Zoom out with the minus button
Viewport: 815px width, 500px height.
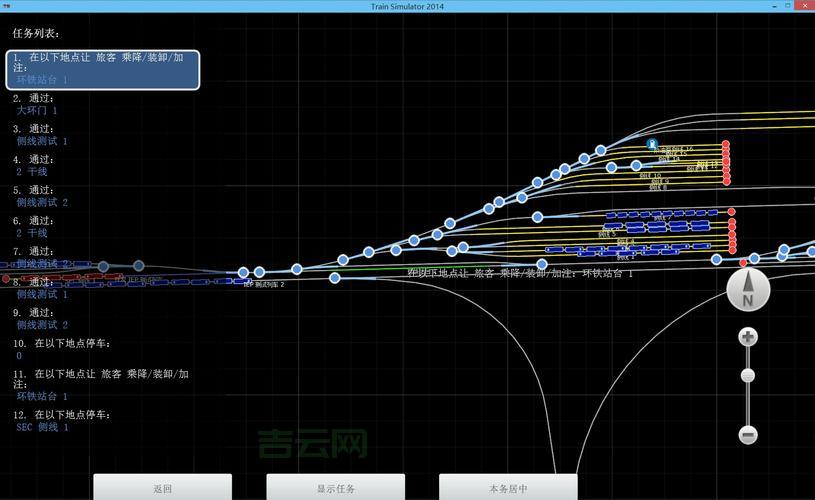748,434
